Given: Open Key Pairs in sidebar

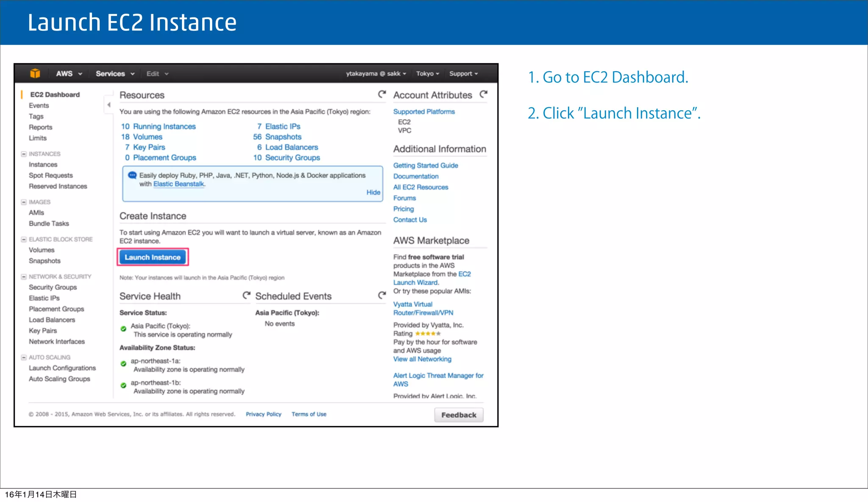Looking at the screenshot, I should point(42,331).
